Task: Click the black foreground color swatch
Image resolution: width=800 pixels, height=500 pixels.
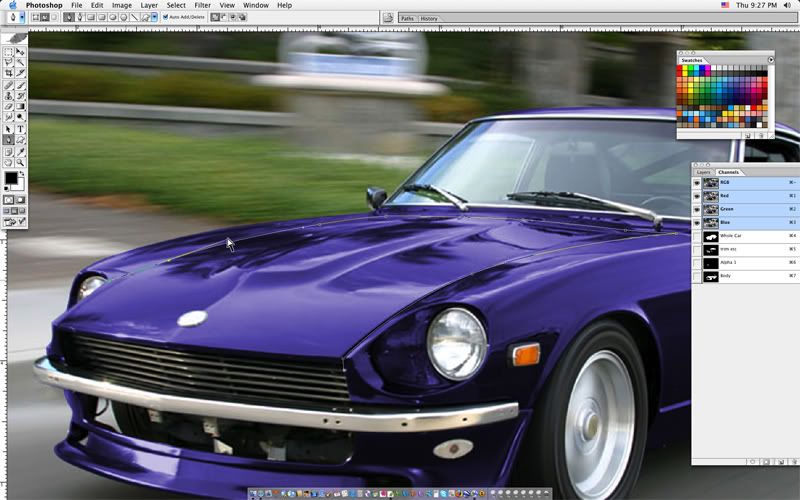Action: pos(11,179)
